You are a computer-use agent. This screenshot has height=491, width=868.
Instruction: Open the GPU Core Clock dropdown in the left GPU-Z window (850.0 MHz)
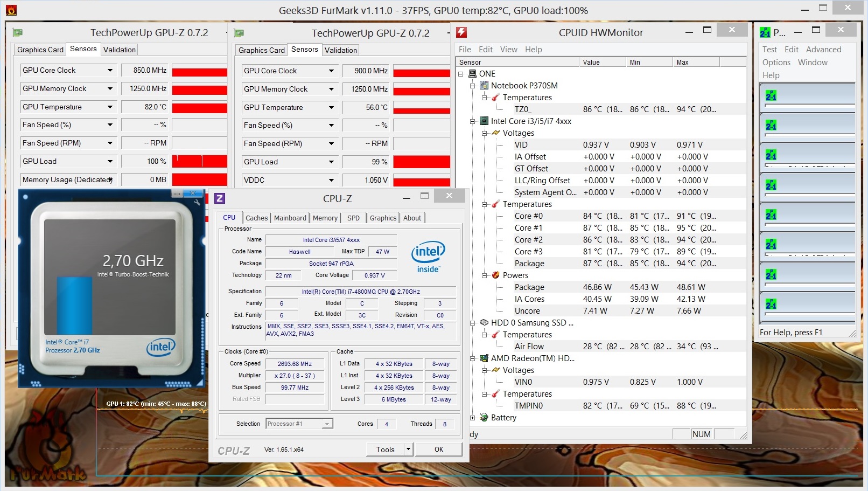110,71
